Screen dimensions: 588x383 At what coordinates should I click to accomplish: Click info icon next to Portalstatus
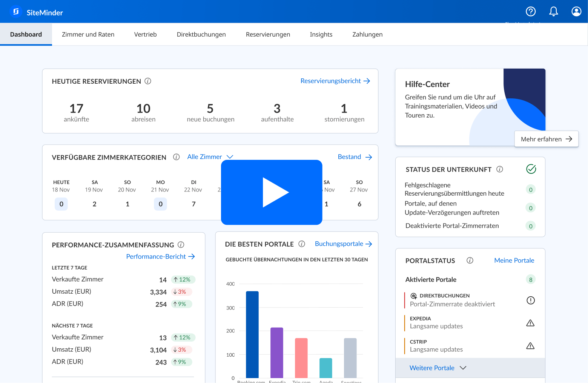[x=470, y=260]
